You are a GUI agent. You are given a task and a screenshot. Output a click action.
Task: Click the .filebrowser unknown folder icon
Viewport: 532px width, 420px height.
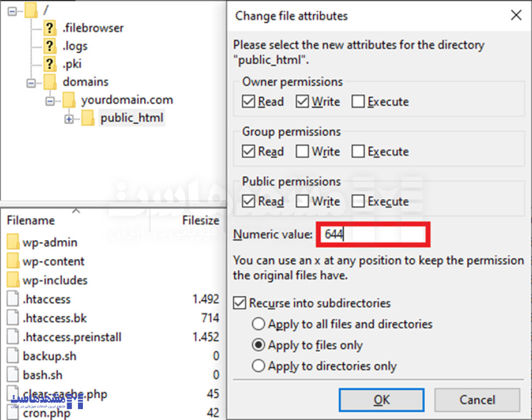(50, 28)
